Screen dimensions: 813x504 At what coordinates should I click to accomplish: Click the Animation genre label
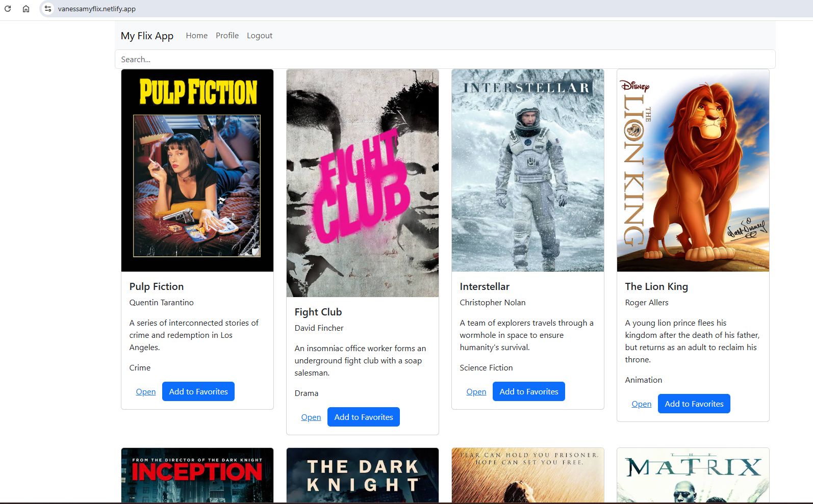coord(644,380)
